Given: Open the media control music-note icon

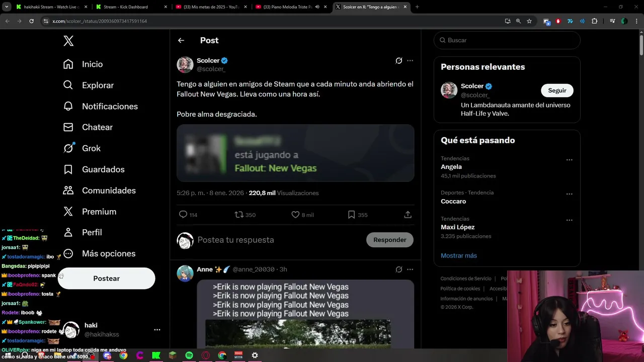Looking at the screenshot, I should tap(612, 21).
